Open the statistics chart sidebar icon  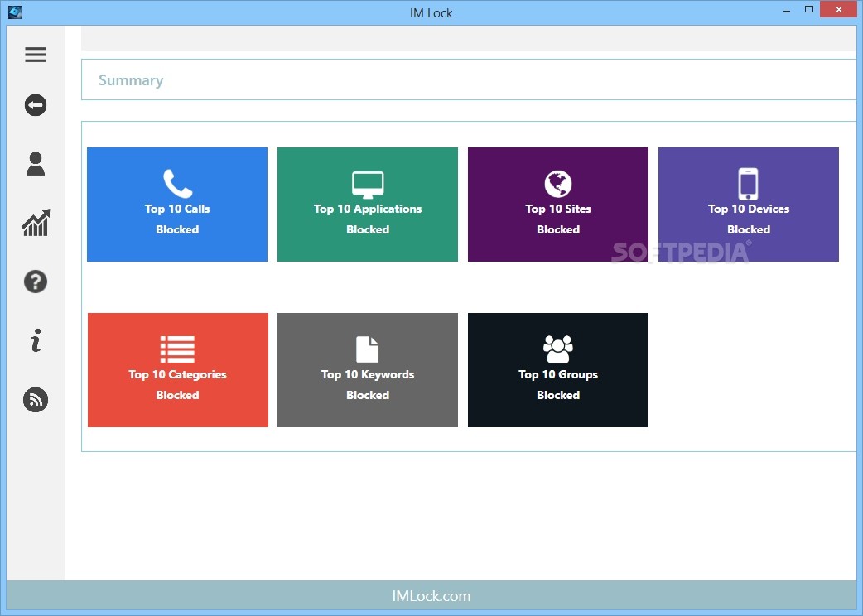(x=36, y=223)
